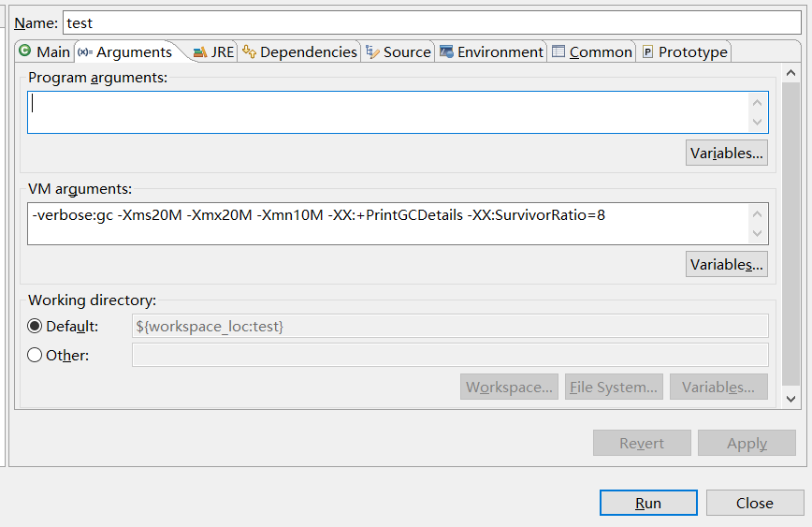Viewport: 812px width, 527px height.
Task: Select the Other working directory option
Action: coord(36,355)
